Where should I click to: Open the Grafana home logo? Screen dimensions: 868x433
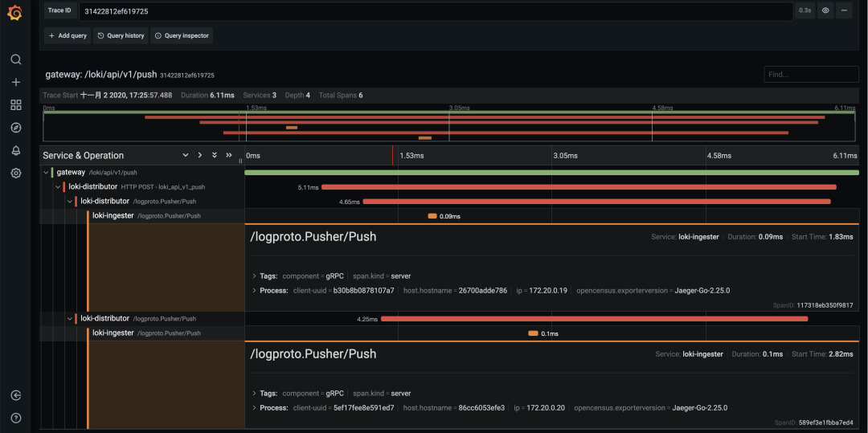click(x=15, y=13)
